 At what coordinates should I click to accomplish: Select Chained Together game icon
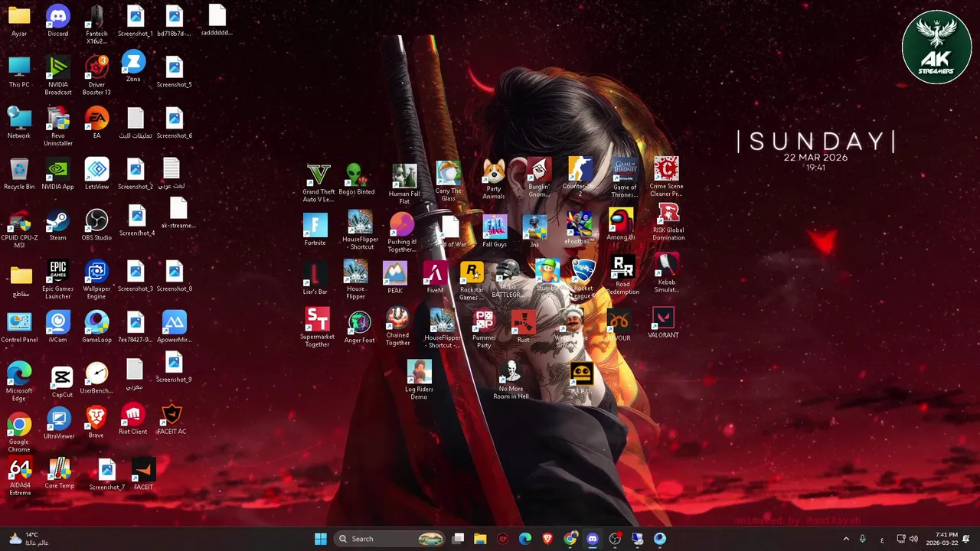click(x=397, y=327)
